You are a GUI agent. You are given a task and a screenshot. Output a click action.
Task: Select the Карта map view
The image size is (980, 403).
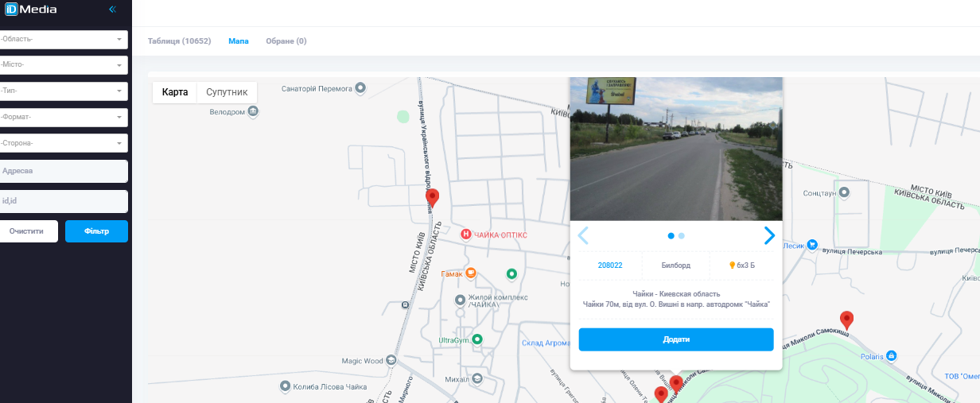[x=174, y=92]
